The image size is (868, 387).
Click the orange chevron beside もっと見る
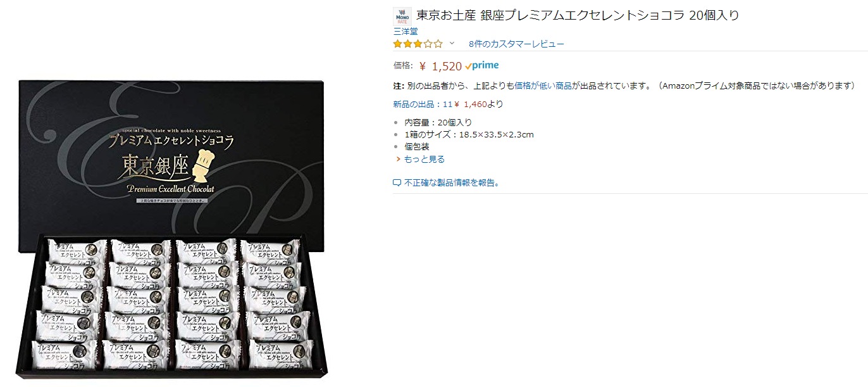(399, 159)
